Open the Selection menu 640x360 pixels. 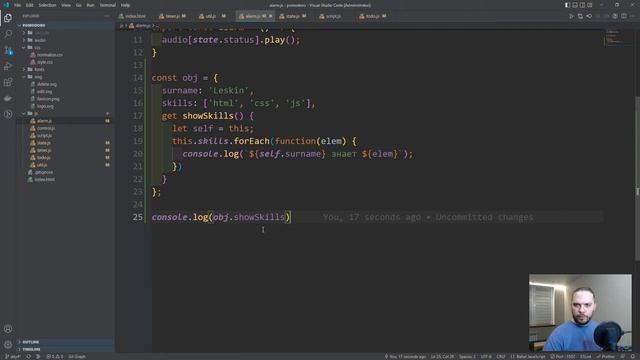(x=47, y=5)
